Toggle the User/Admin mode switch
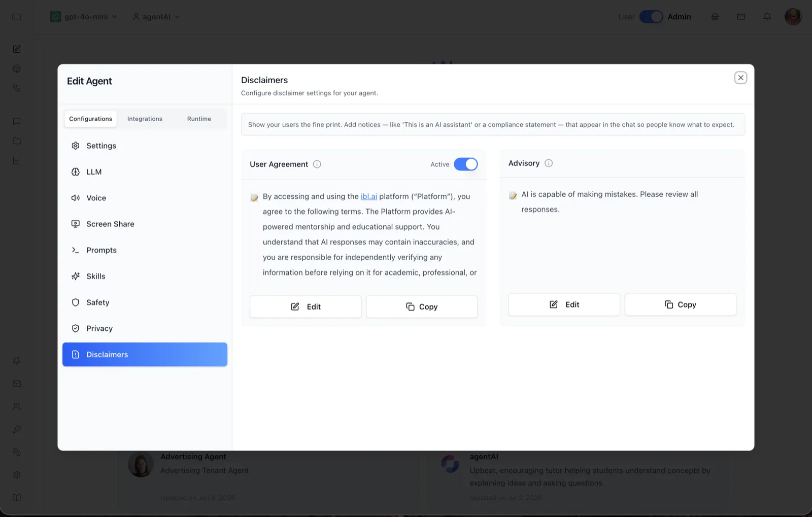 coord(651,17)
